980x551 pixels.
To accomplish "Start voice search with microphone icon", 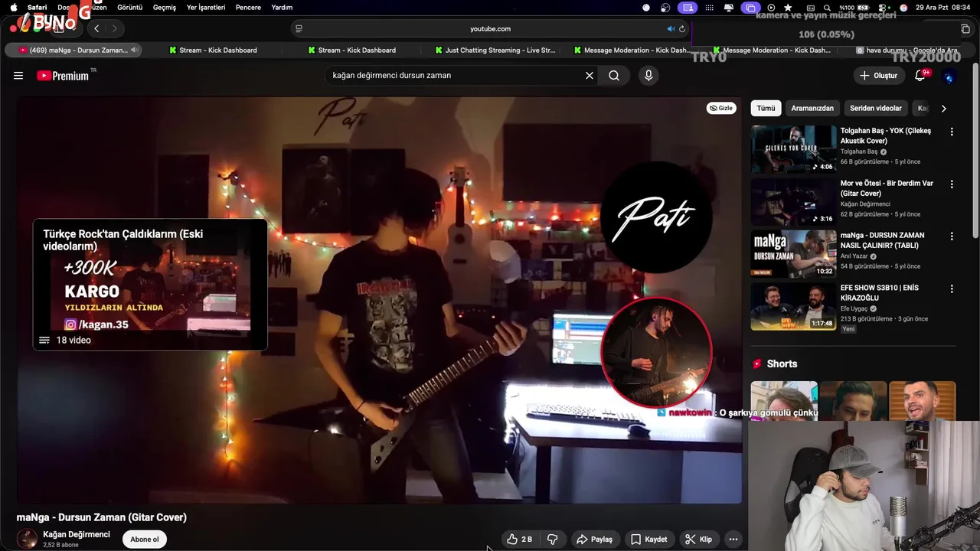I will [648, 76].
